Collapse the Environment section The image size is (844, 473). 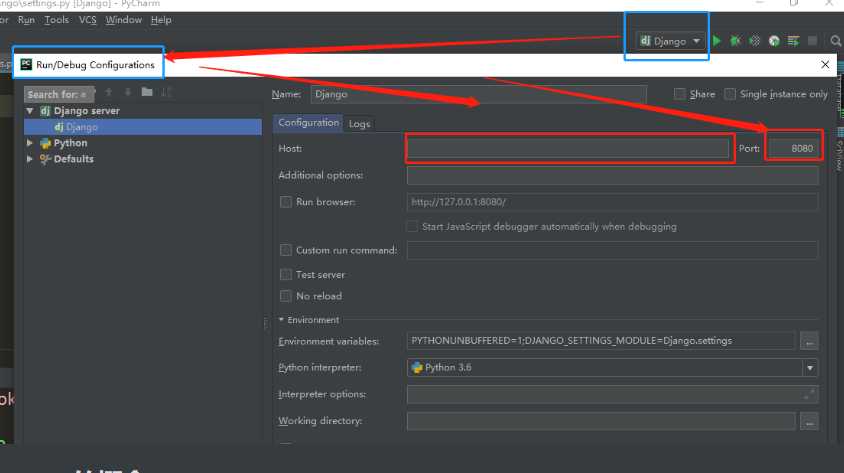click(281, 320)
